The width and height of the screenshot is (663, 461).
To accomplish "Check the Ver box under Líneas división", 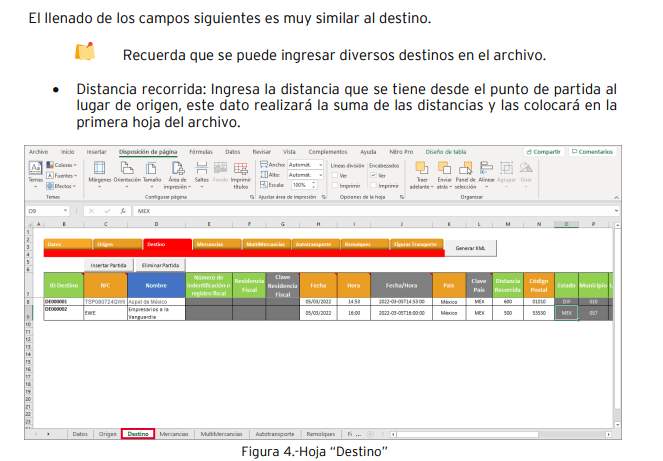I will [x=335, y=175].
